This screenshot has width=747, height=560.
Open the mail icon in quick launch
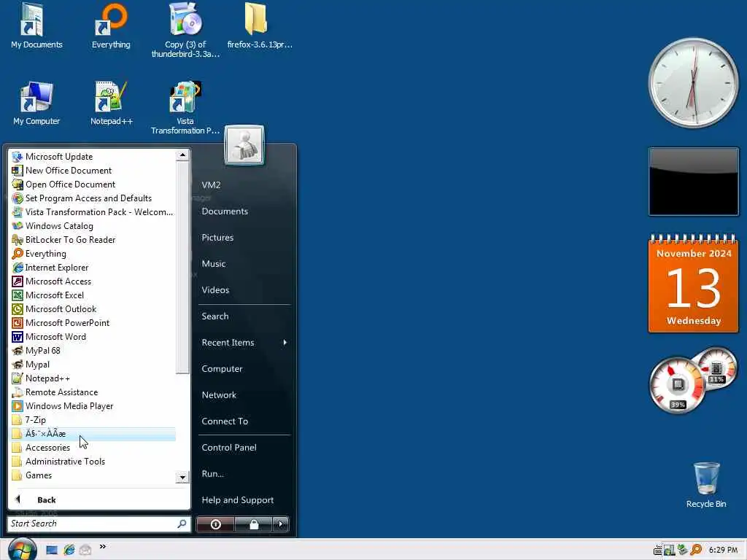point(85,550)
